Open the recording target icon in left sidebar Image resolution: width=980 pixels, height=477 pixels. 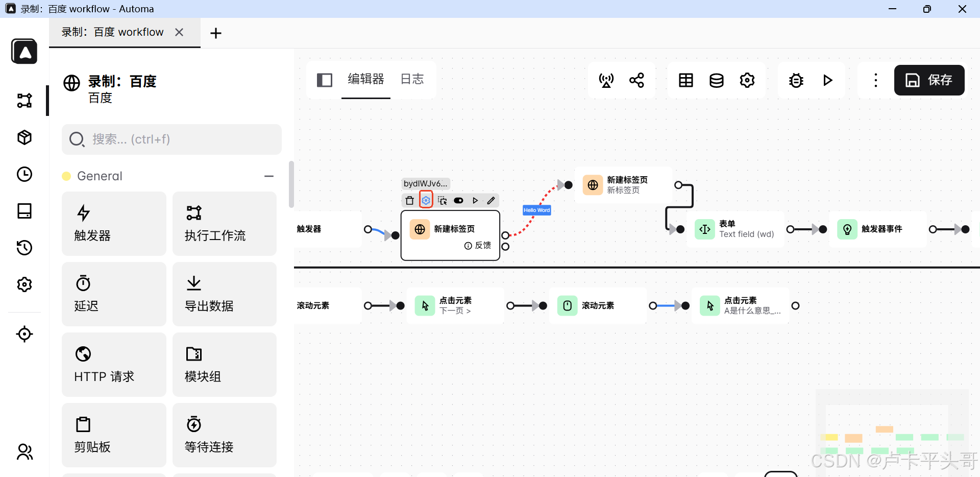coord(24,334)
